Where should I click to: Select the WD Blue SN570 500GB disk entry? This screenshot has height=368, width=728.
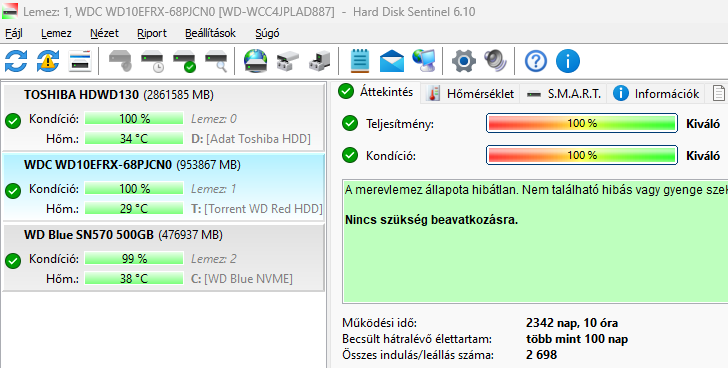click(x=163, y=257)
